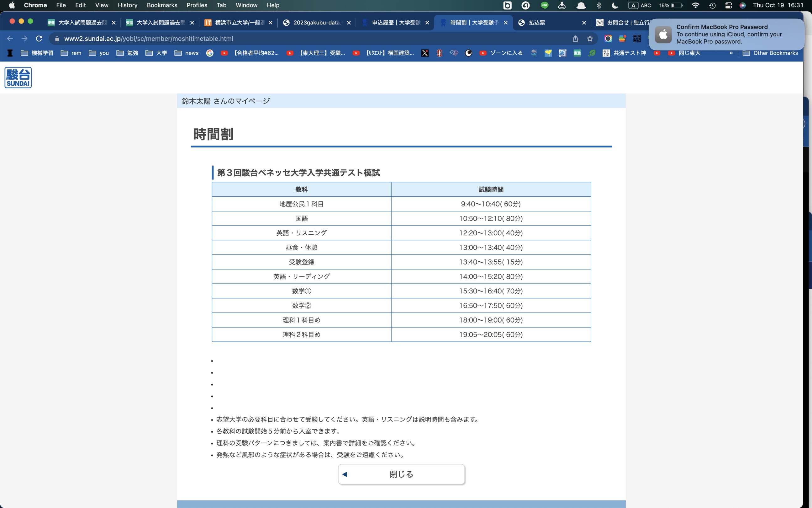This screenshot has width=812, height=508.
Task: Open the 大学 bookmark folder
Action: 156,53
